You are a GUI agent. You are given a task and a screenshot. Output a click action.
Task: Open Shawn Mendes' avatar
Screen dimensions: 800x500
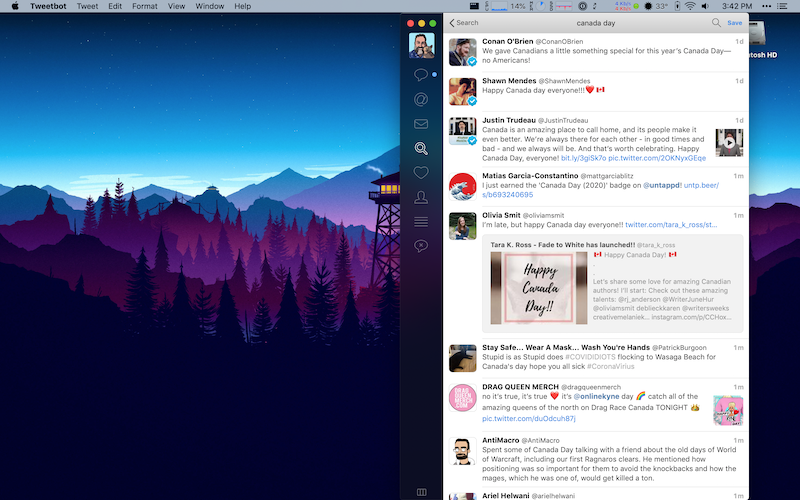click(463, 91)
